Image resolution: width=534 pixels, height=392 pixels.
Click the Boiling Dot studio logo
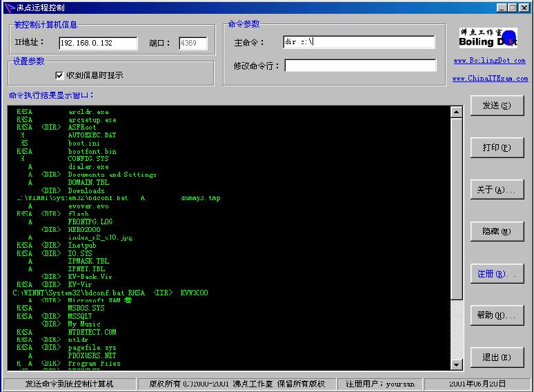488,38
